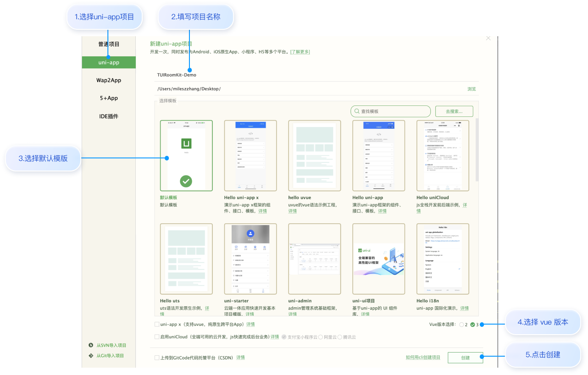Choose the Hello uni-app template thumbnail
588x375 pixels.
pyautogui.click(x=379, y=155)
